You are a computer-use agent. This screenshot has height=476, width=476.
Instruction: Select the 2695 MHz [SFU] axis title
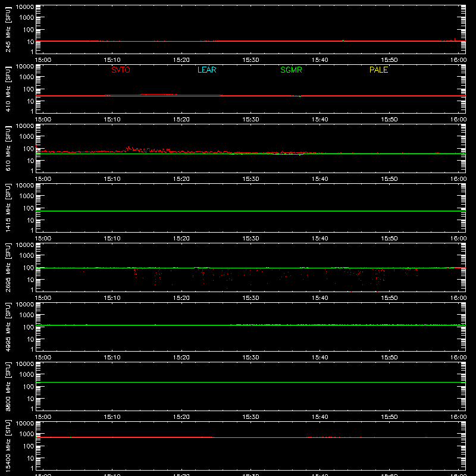[8, 267]
